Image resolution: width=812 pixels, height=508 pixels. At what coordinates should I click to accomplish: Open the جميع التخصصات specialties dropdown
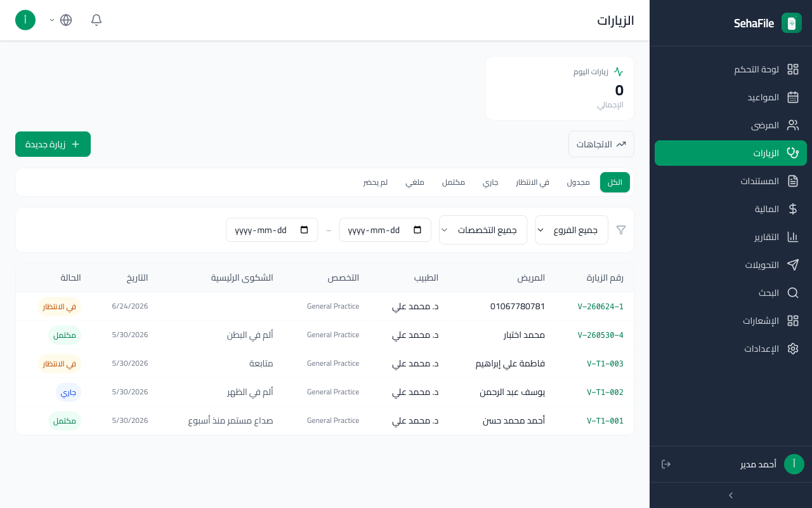(x=483, y=230)
